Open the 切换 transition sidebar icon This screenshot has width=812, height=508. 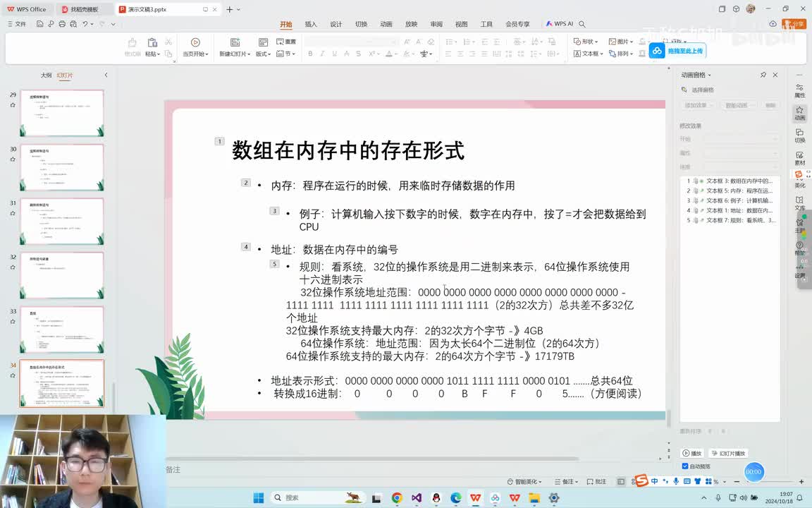point(799,135)
